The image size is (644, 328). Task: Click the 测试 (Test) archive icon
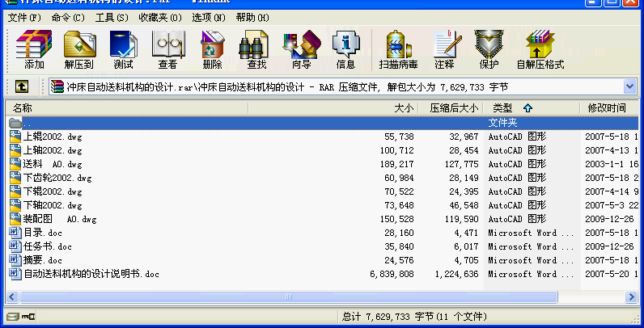point(123,48)
